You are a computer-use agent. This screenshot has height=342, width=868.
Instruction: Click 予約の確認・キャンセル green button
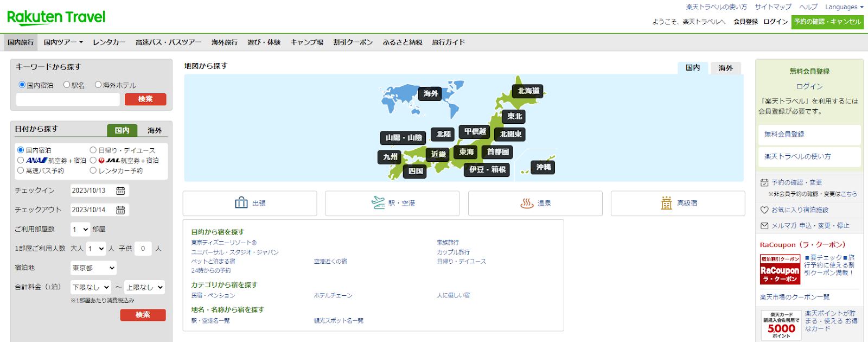pyautogui.click(x=828, y=22)
